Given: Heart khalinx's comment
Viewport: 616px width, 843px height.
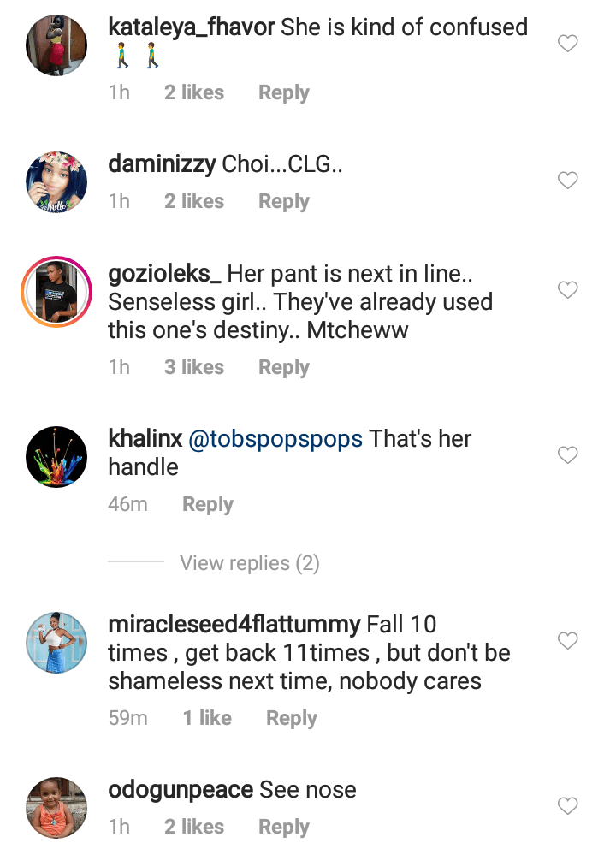Looking at the screenshot, I should coord(568,455).
